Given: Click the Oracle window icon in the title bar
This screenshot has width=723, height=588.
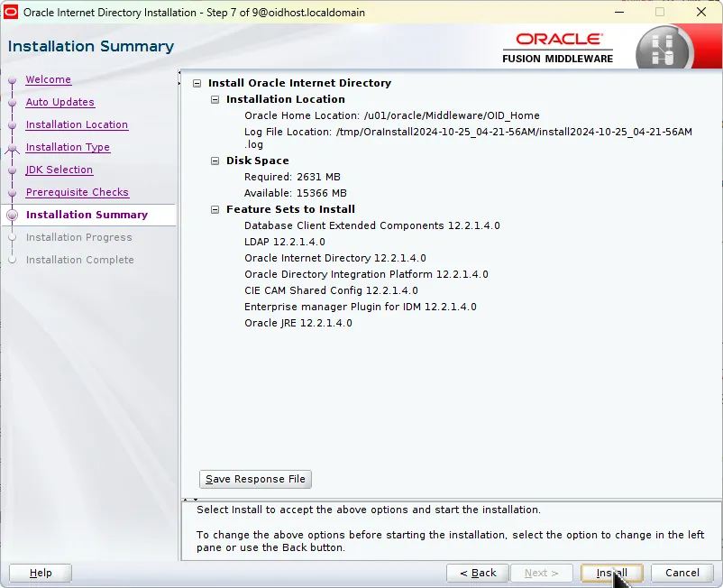Looking at the screenshot, I should 10,12.
